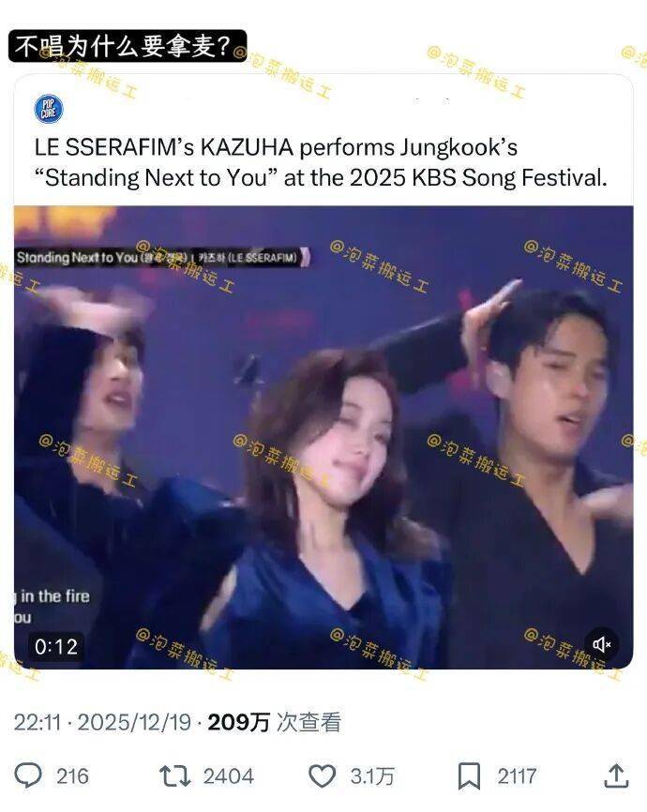Viewport: 647px width, 812px height.
Task: Unmute the video with the speaker icon
Action: (x=601, y=644)
